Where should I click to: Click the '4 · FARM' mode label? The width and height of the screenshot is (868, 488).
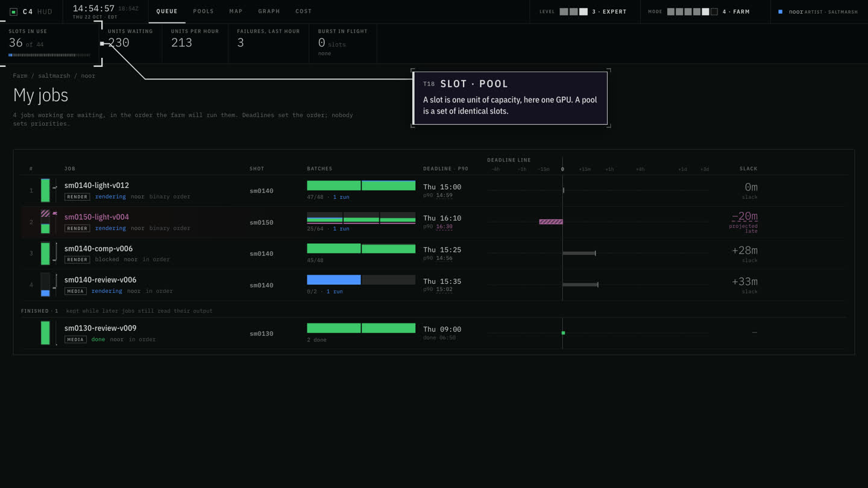[736, 11]
